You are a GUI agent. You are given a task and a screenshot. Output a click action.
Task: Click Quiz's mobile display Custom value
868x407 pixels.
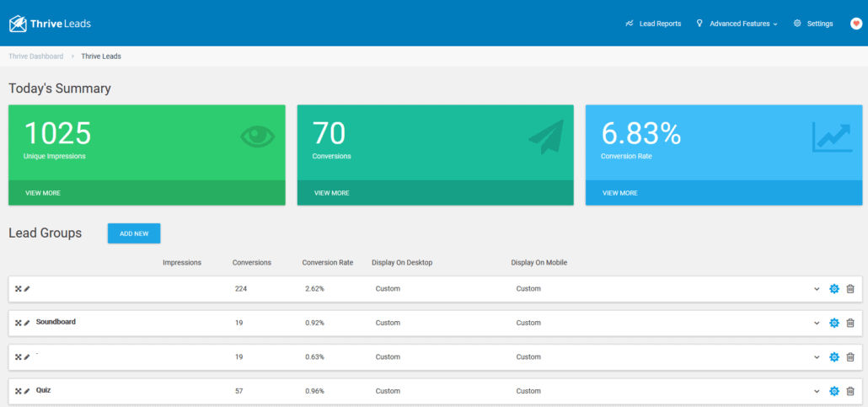click(528, 392)
